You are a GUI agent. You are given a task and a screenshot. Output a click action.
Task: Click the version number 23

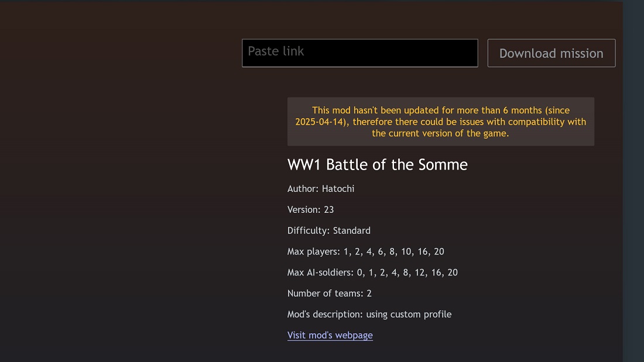click(328, 209)
